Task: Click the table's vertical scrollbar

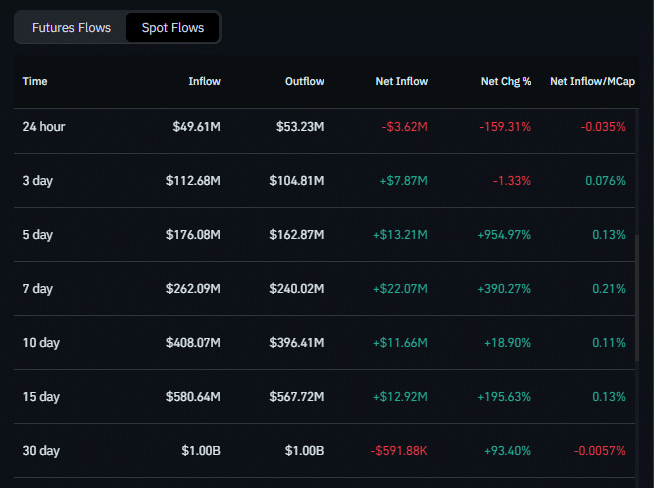Action: tap(637, 295)
